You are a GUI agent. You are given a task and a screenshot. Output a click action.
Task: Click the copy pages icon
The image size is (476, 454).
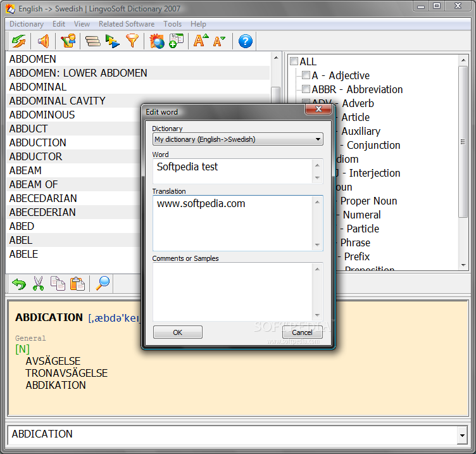point(58,284)
